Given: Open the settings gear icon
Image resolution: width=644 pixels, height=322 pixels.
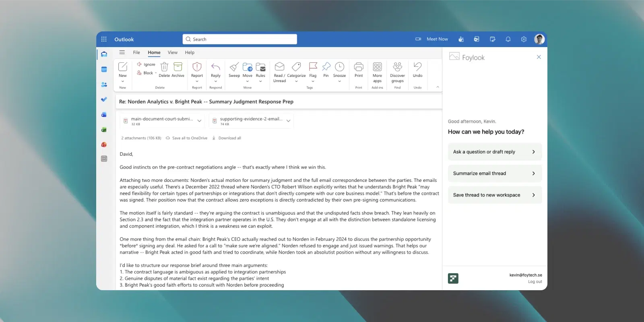Looking at the screenshot, I should click(524, 39).
